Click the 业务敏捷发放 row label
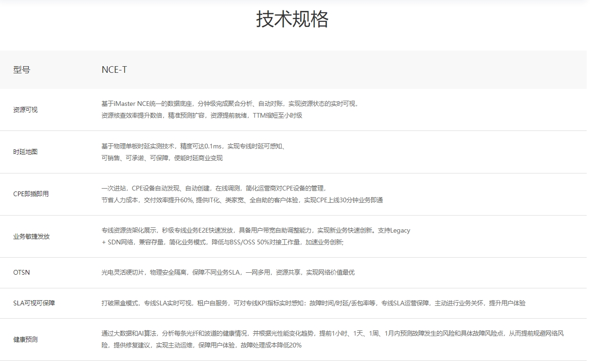Screen dimensions: 590x364 tap(31, 236)
